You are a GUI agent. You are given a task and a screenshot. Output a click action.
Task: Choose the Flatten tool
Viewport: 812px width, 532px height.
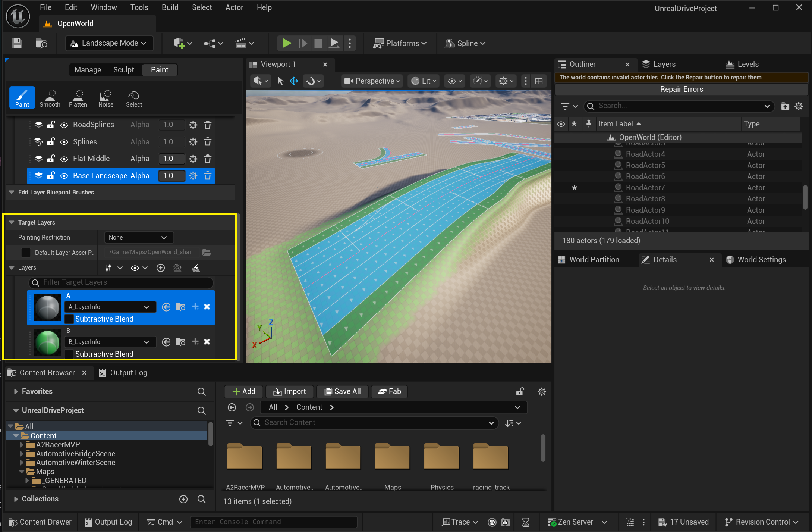(78, 98)
